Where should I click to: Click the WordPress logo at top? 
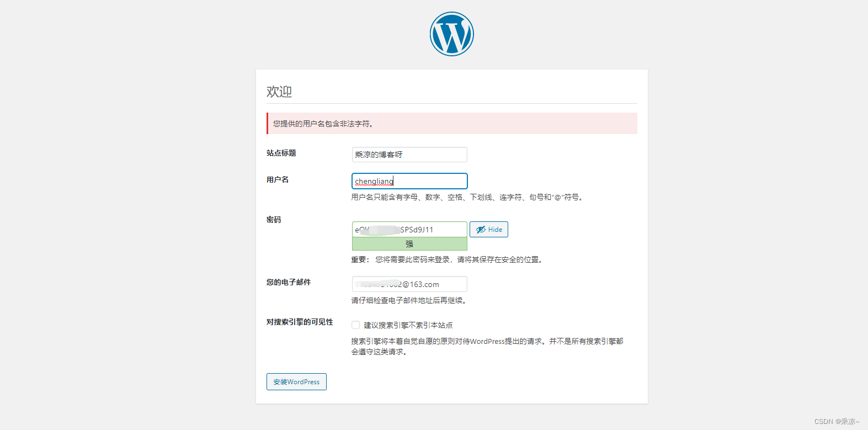[x=451, y=34]
